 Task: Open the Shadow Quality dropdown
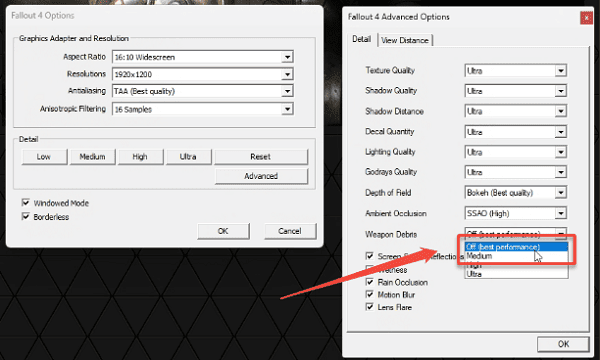tap(515, 91)
